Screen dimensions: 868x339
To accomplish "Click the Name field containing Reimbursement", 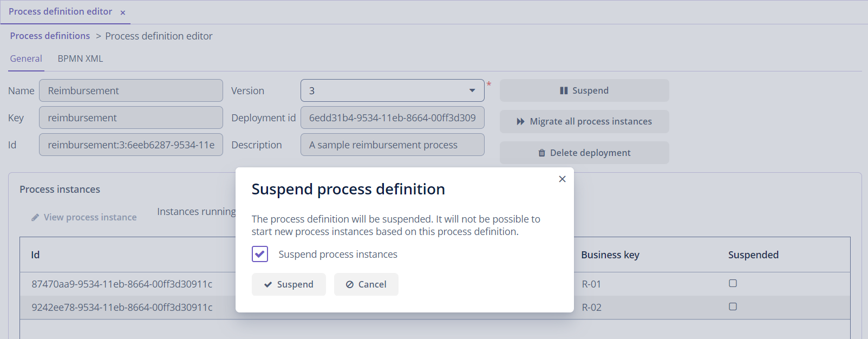I will pos(130,91).
